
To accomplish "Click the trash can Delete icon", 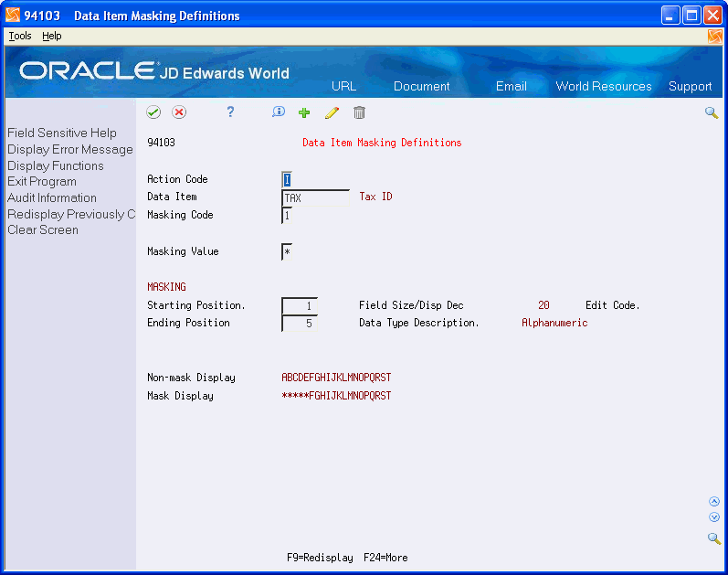I will [x=359, y=112].
